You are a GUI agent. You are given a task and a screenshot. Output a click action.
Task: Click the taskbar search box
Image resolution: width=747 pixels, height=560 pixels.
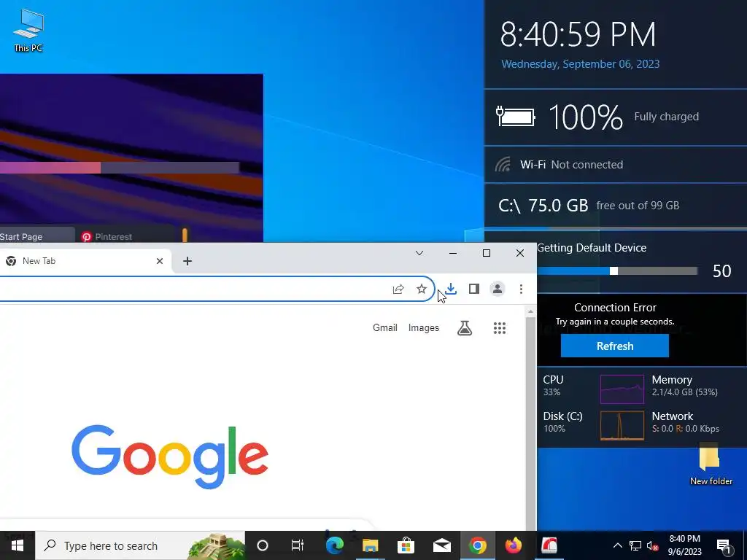140,545
